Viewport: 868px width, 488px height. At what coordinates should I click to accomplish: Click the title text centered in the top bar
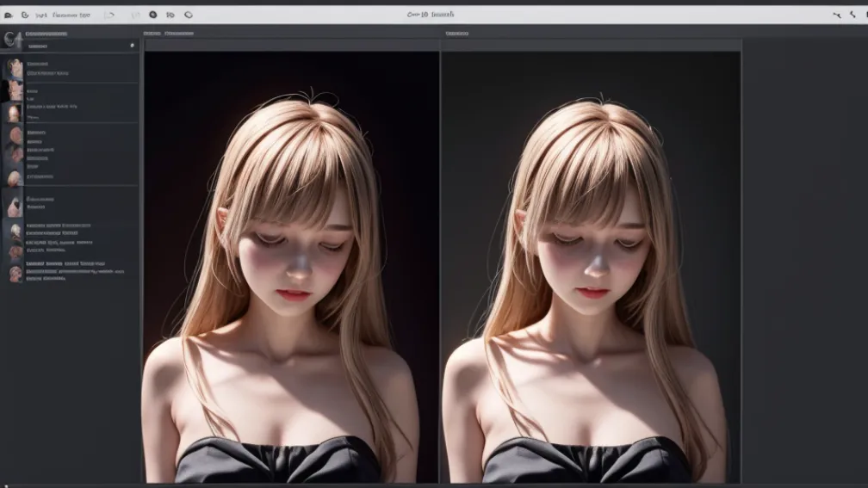coord(431,15)
